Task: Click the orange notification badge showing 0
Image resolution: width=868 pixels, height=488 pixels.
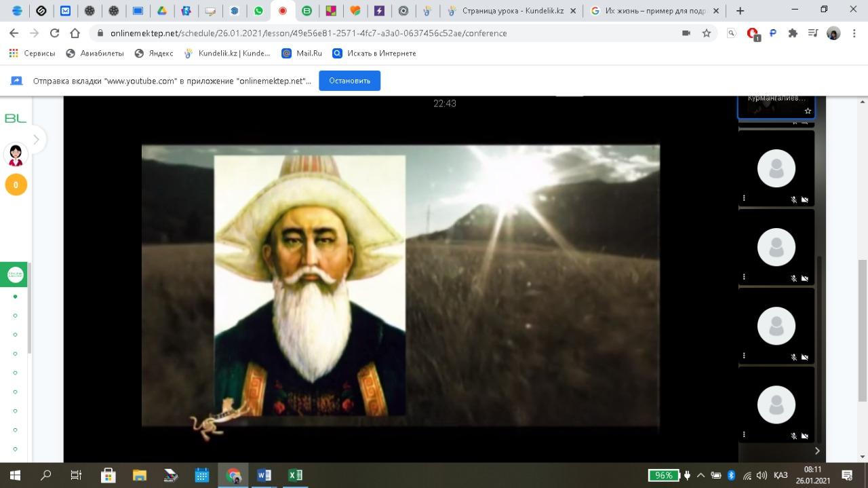Action: click(x=16, y=185)
